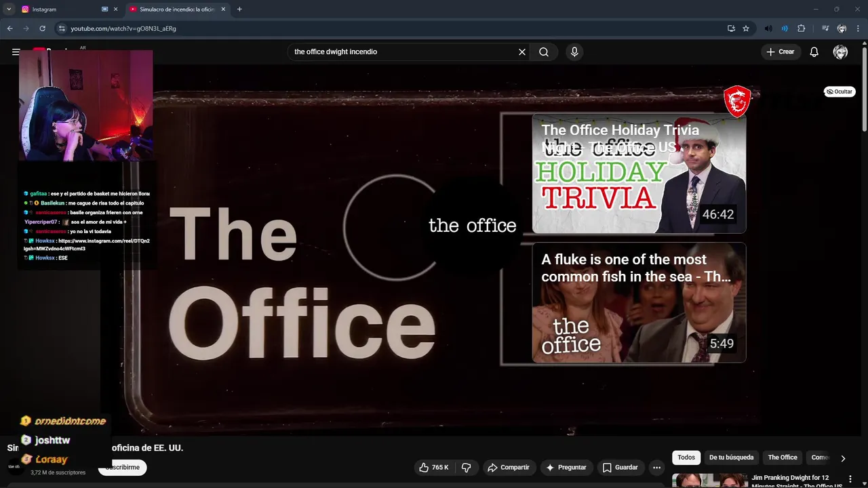View site information in the address bar
Image resolution: width=868 pixels, height=488 pixels.
coord(62,28)
